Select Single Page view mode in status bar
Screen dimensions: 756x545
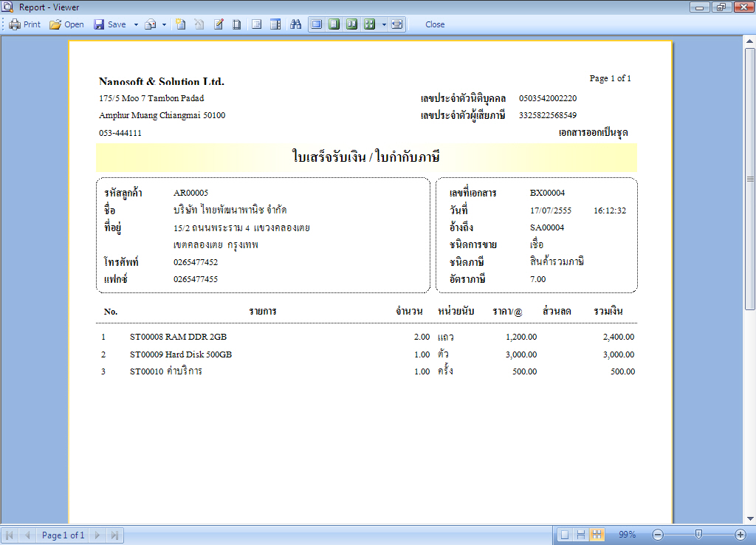[565, 535]
